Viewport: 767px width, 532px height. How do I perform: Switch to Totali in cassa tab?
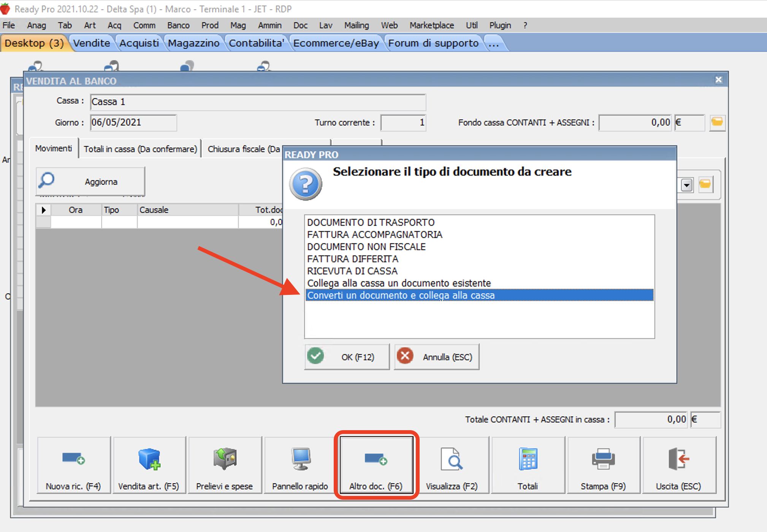click(140, 149)
